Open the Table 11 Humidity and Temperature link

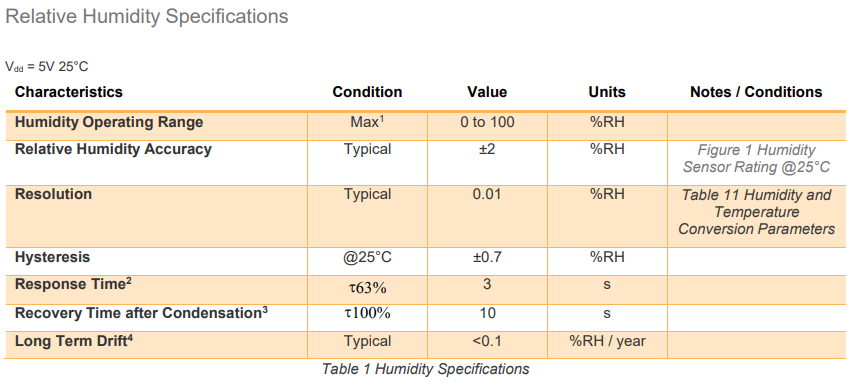click(x=756, y=212)
